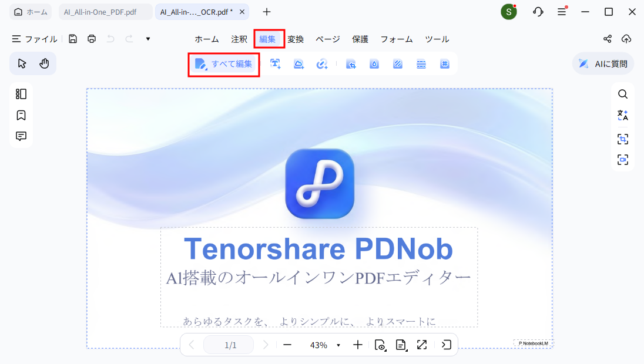Open the bookmarks panel icon
This screenshot has height=364, width=644.
click(x=21, y=115)
